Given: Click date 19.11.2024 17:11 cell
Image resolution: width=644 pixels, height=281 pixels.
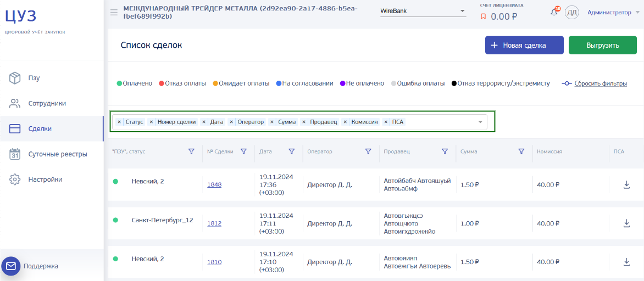Looking at the screenshot, I should click(276, 223).
